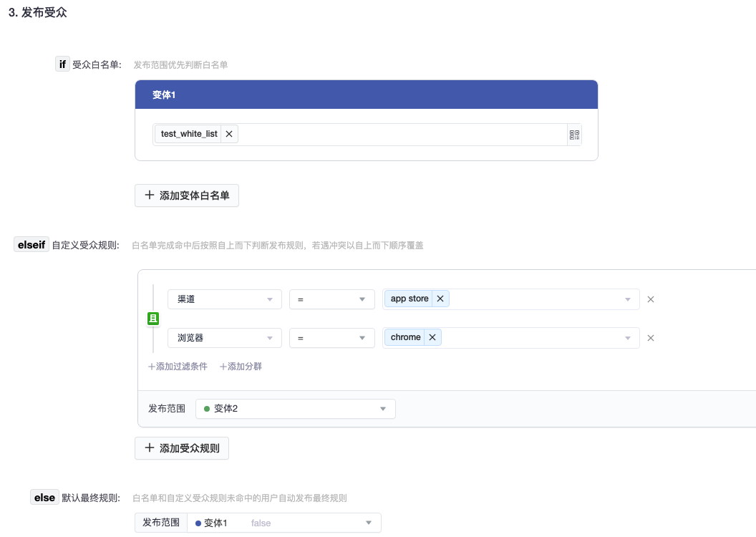The height and width of the screenshot is (537, 756).
Task: Remove the app store tag
Action: pyautogui.click(x=440, y=299)
